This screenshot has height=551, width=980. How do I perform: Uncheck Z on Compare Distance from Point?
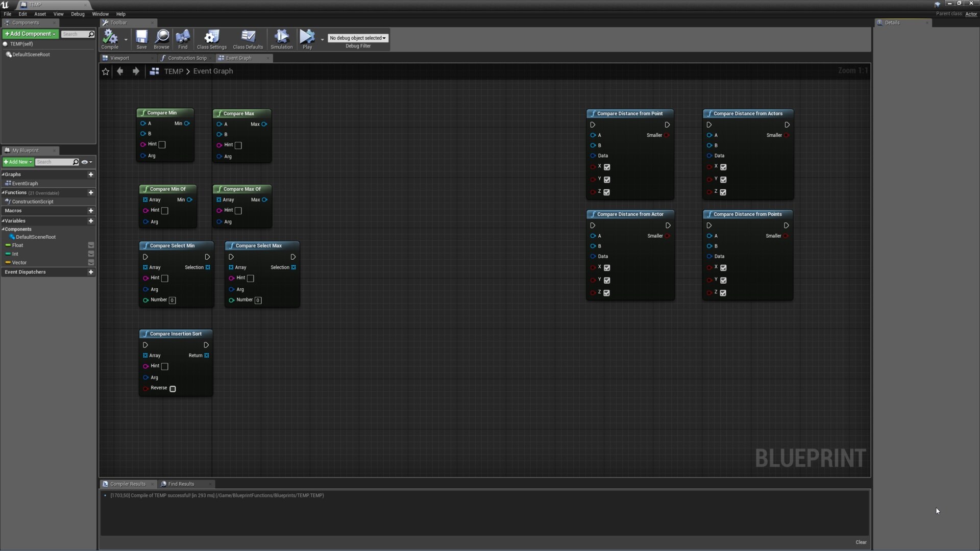point(607,192)
